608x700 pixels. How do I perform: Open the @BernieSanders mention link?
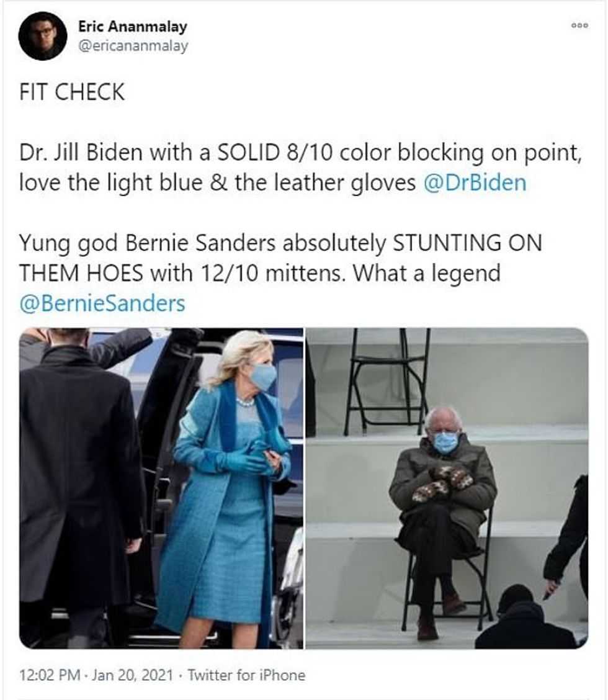point(102,303)
